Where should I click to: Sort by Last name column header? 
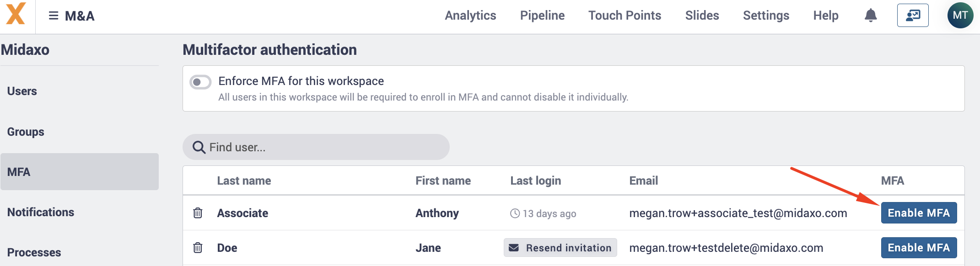pyautogui.click(x=244, y=181)
